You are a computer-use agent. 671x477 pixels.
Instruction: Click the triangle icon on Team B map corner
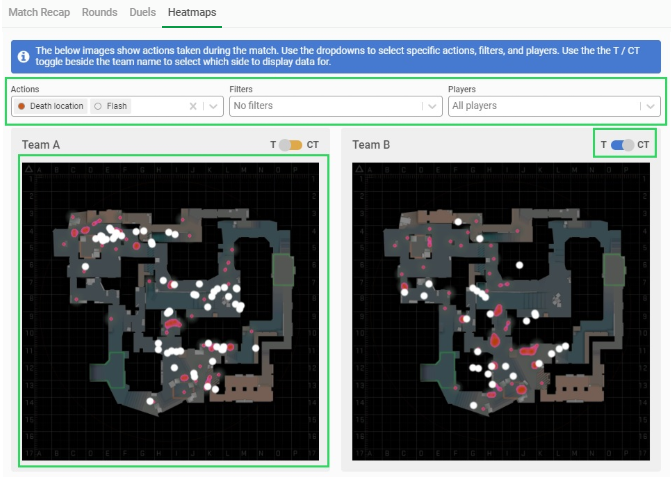click(x=359, y=169)
